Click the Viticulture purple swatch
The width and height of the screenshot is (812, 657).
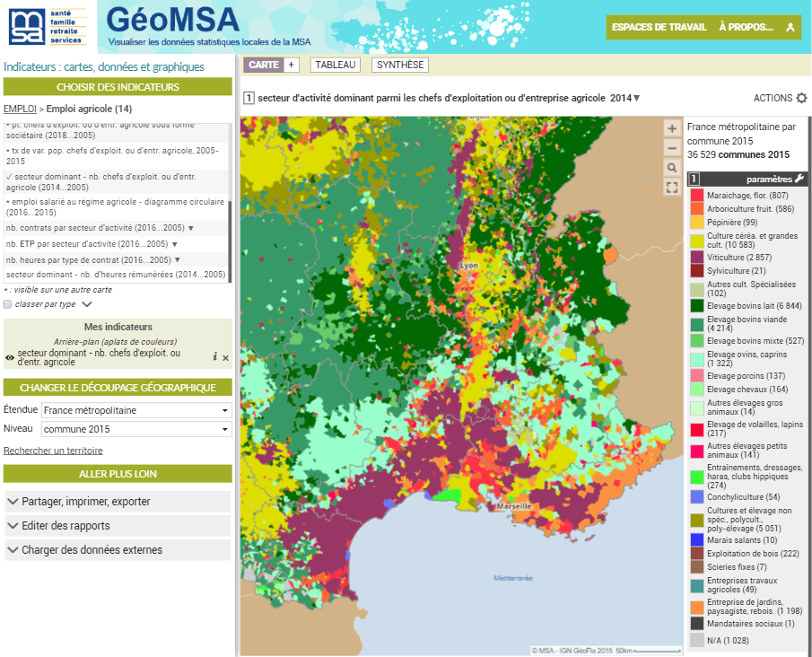697,258
